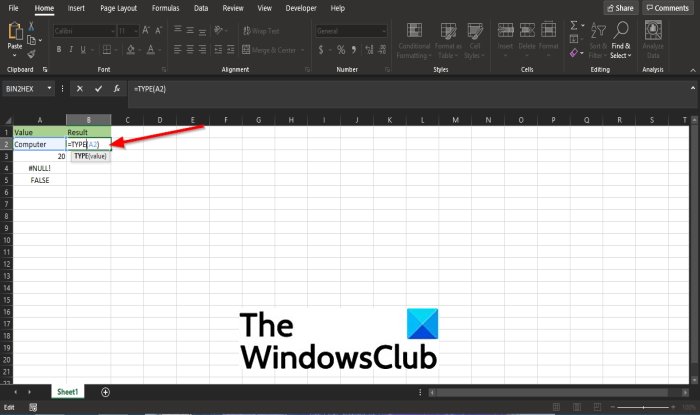Viewport: 700px width, 415px height.
Task: Open the File tab
Action: click(x=13, y=8)
